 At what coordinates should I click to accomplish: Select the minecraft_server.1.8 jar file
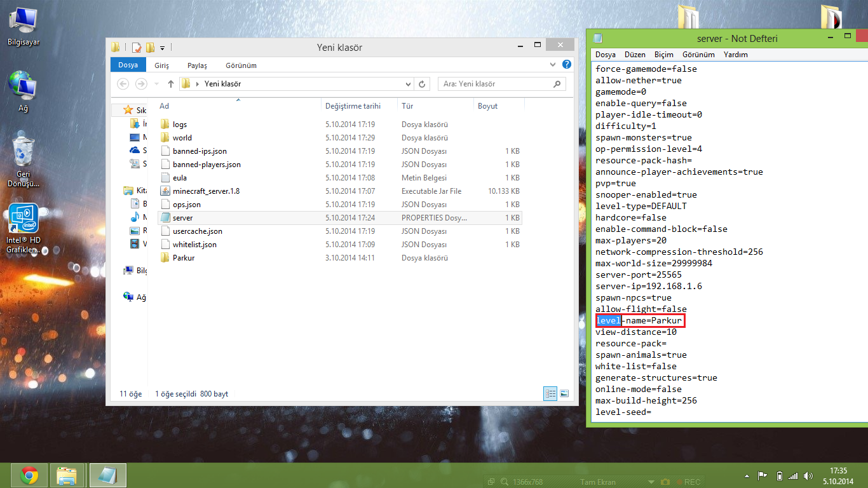click(339, 191)
